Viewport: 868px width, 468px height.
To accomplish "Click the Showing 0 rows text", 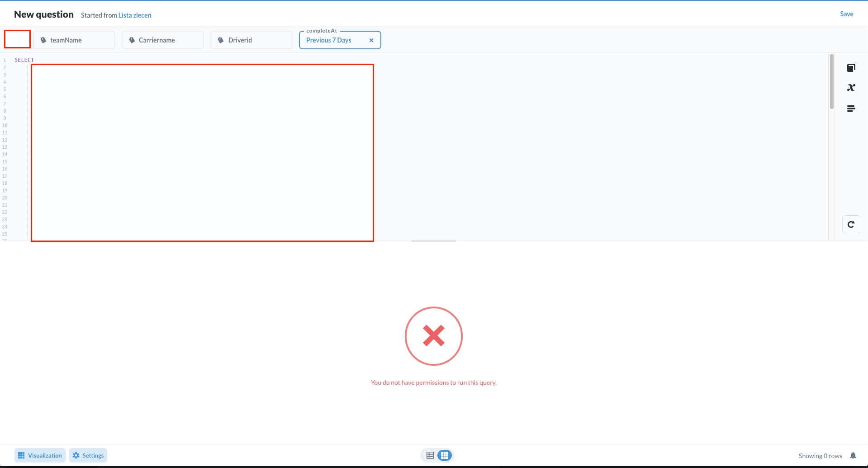I will point(820,456).
